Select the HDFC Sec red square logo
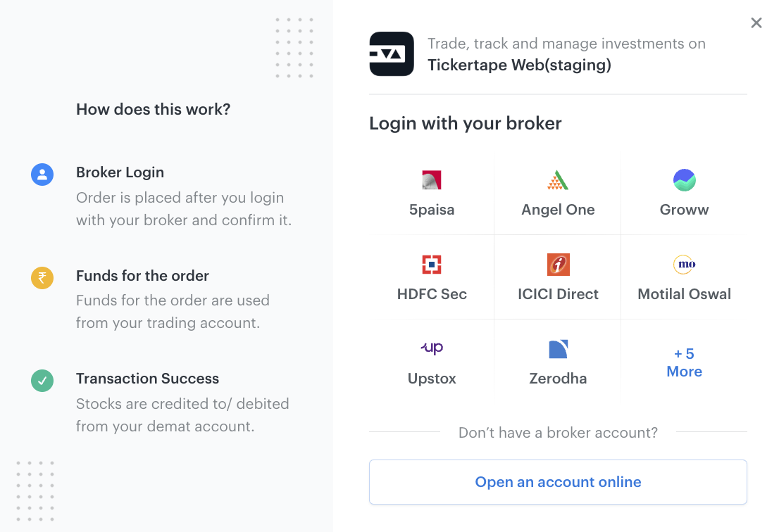The height and width of the screenshot is (532, 779). pos(431,265)
